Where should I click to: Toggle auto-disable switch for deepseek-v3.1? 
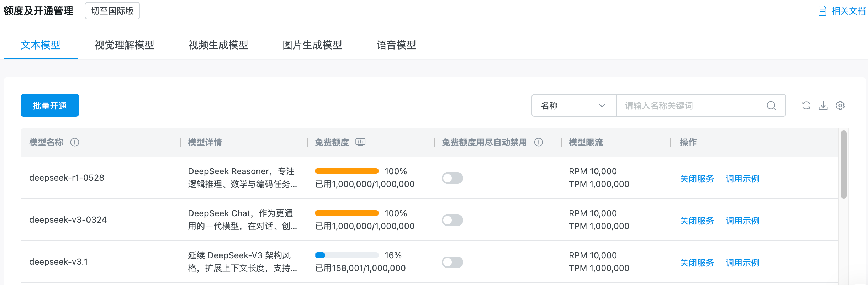point(452,262)
